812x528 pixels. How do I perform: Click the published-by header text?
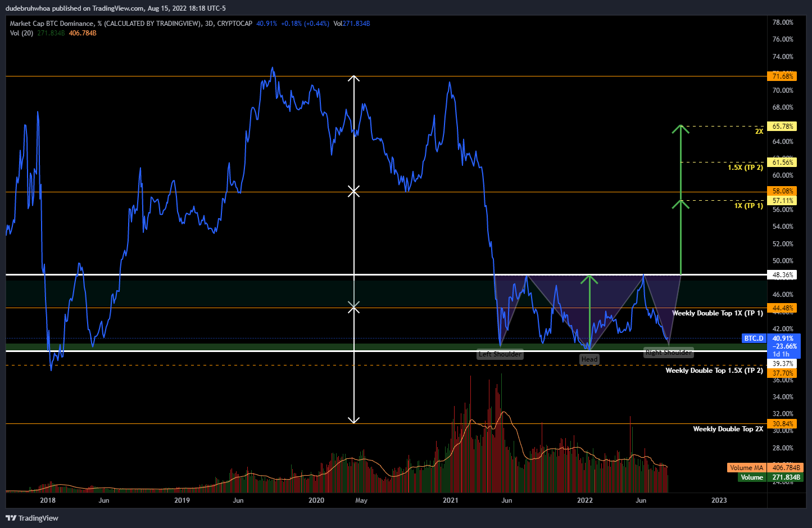[116, 8]
